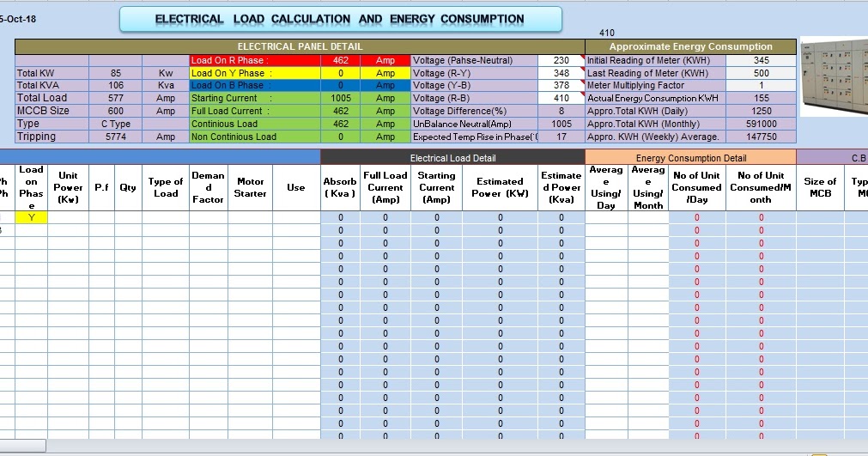Select the blue Load On B Phase cell
Screen dimensions: 868x456
(255, 86)
